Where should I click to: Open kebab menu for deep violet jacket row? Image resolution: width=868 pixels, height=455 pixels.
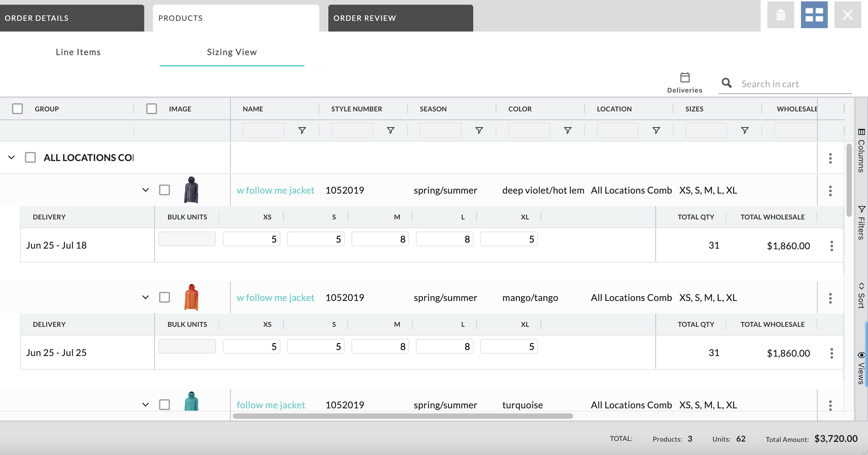coord(830,191)
